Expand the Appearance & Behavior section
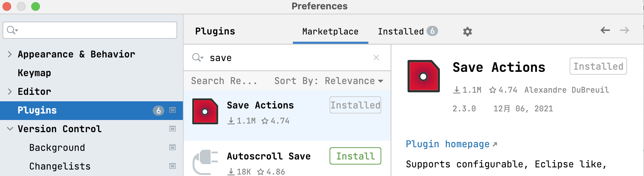 coord(10,54)
